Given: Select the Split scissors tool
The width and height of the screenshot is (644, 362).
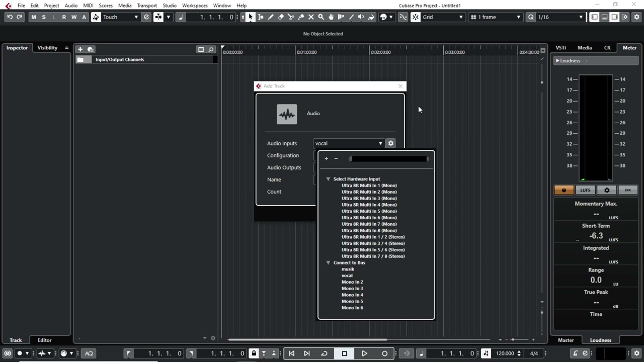Looking at the screenshot, I should (291, 17).
